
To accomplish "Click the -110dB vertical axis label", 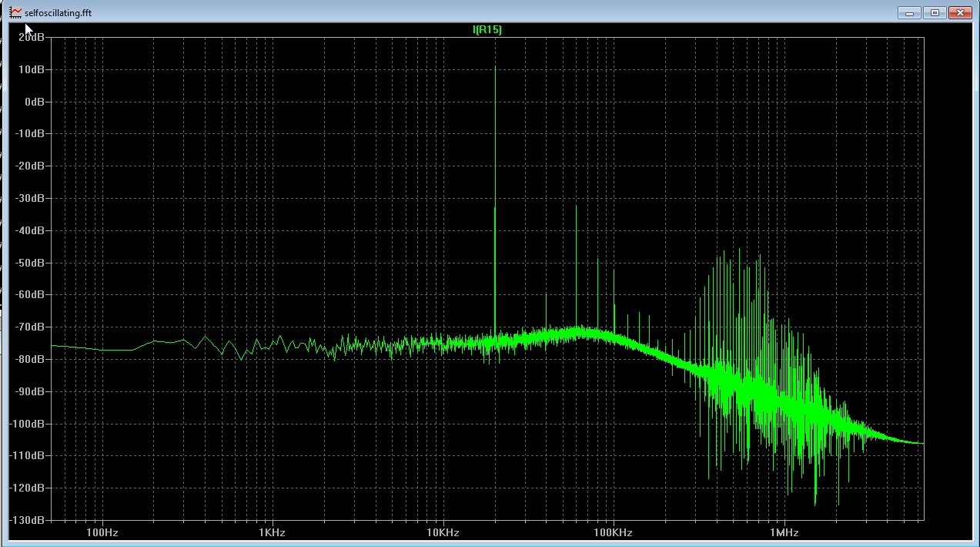I will [x=28, y=455].
